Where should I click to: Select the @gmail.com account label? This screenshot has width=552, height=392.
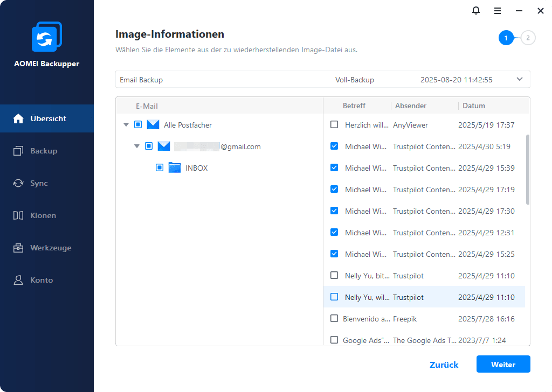(240, 146)
